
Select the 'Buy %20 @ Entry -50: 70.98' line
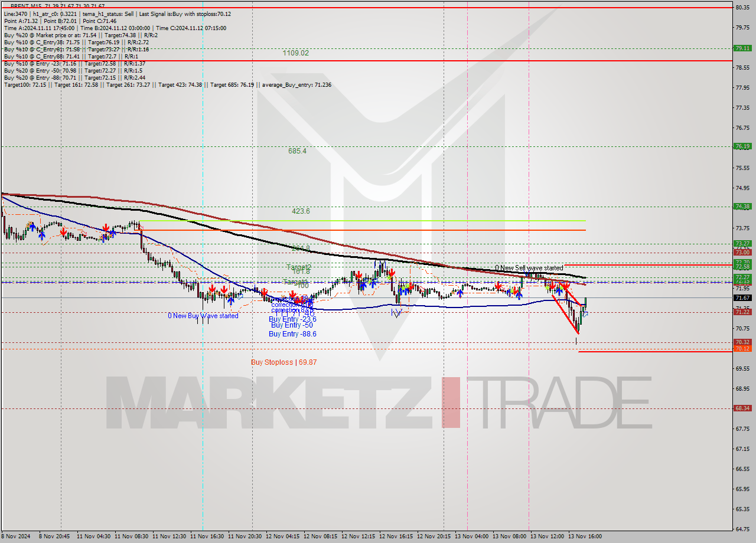coord(73,71)
